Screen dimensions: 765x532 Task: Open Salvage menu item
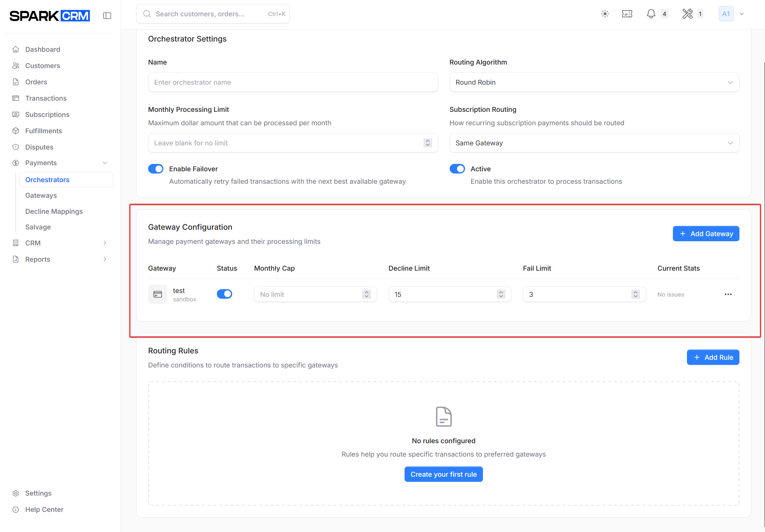click(38, 227)
